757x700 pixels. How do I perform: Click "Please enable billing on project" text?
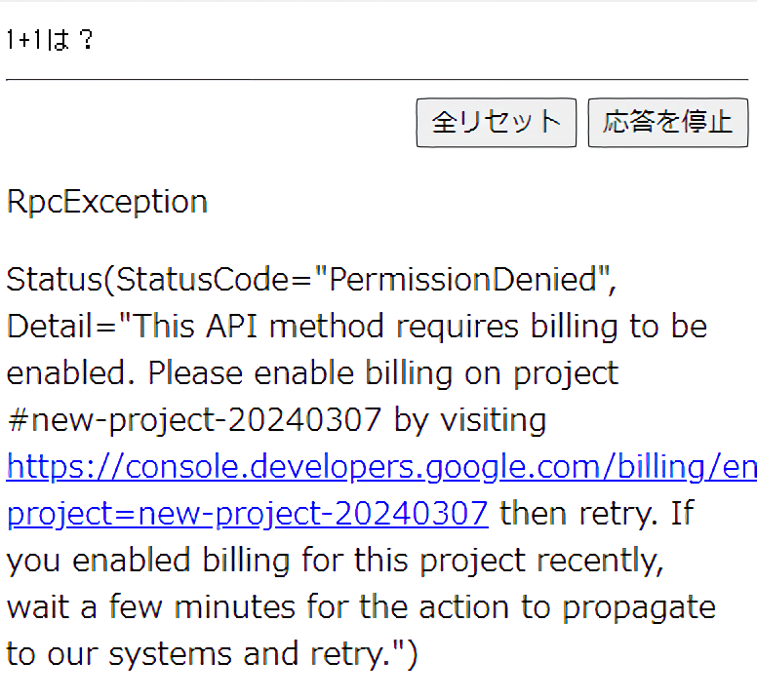pos(383,373)
